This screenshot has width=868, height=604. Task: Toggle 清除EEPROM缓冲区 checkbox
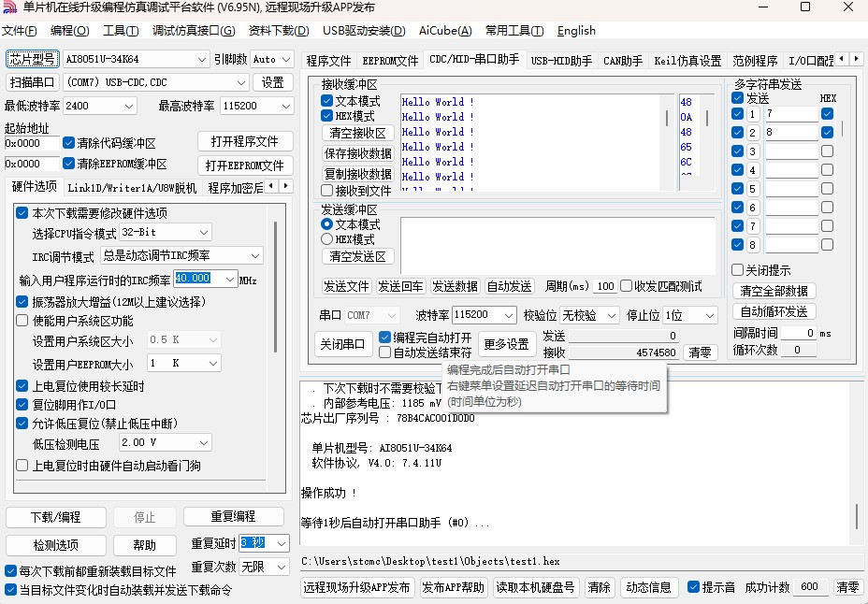[x=68, y=164]
